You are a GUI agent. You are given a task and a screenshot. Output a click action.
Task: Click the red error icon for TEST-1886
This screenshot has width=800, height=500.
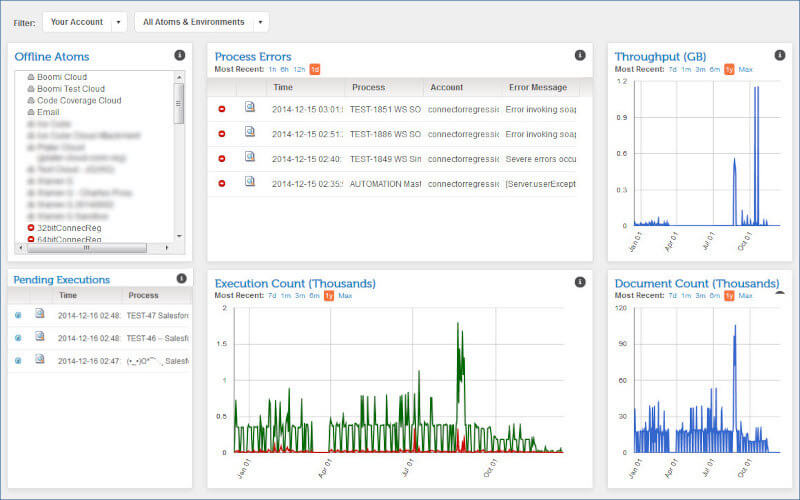click(222, 133)
